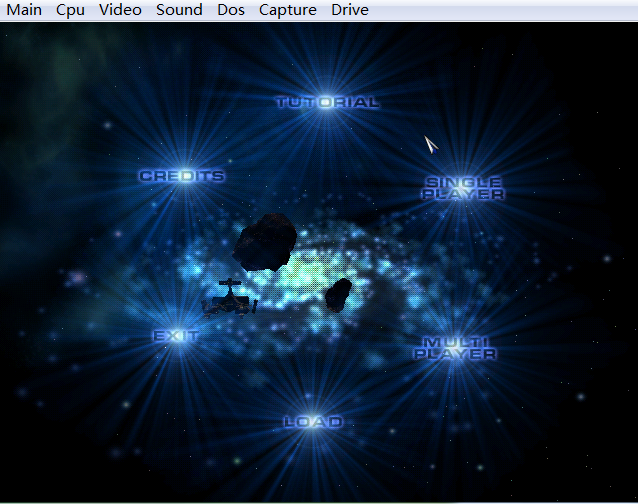Open the Video menu
This screenshot has width=638, height=504.
pyautogui.click(x=120, y=10)
